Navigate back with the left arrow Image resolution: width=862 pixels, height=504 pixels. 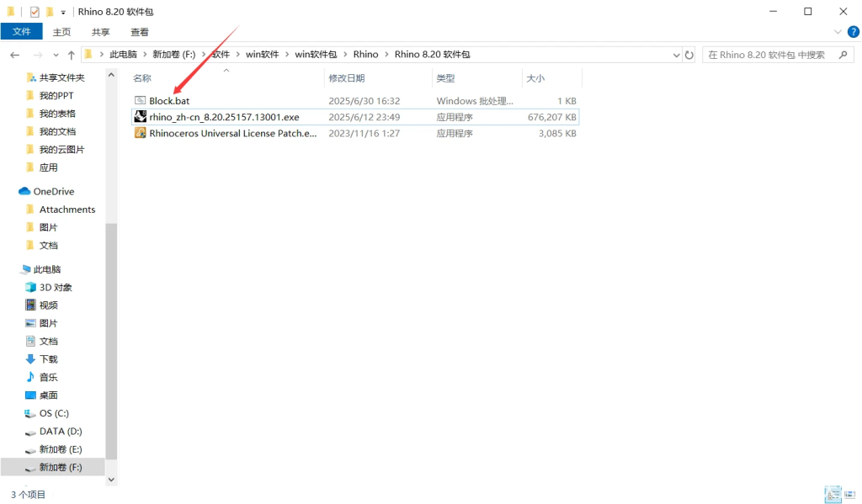15,55
